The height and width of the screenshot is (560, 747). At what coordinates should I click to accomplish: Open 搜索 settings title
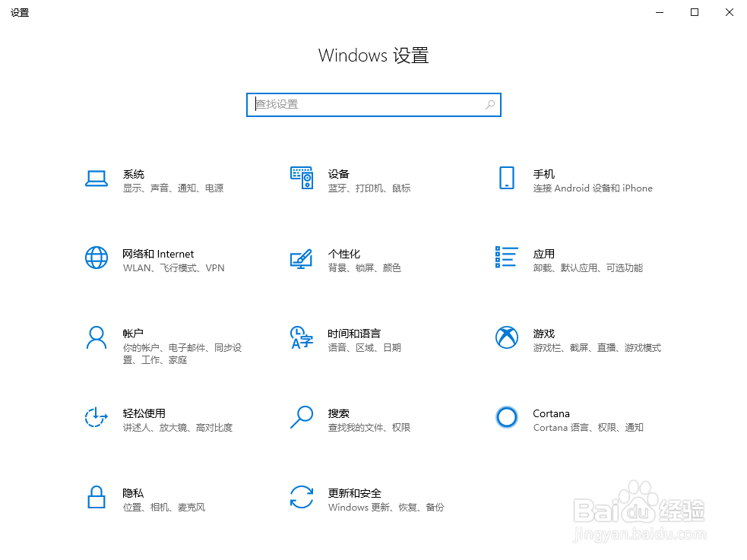click(339, 413)
